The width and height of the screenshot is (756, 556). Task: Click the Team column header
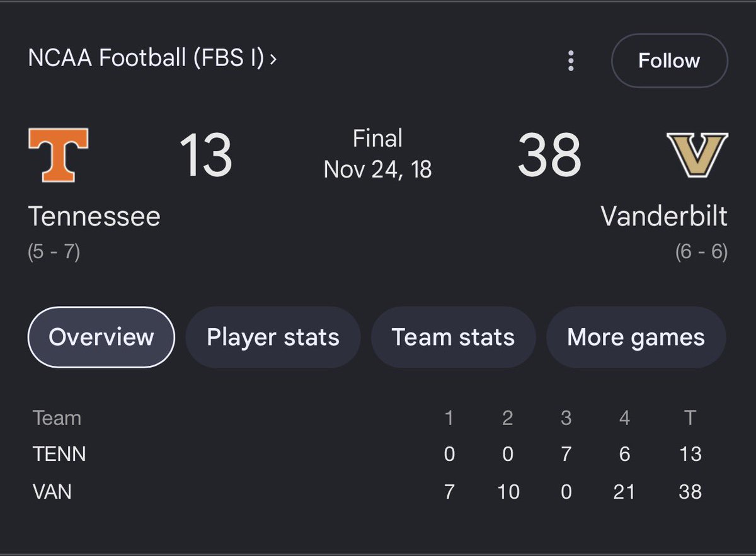tap(57, 418)
